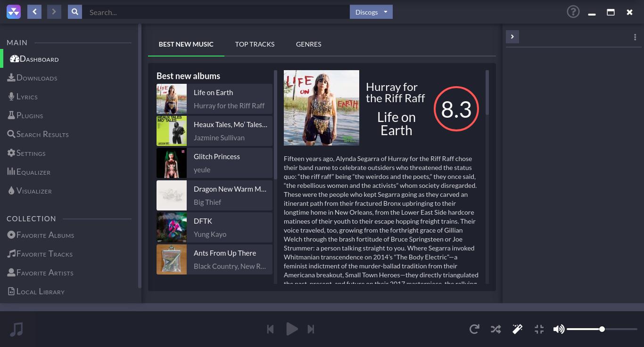Switch to Top Tracks tab

point(255,44)
